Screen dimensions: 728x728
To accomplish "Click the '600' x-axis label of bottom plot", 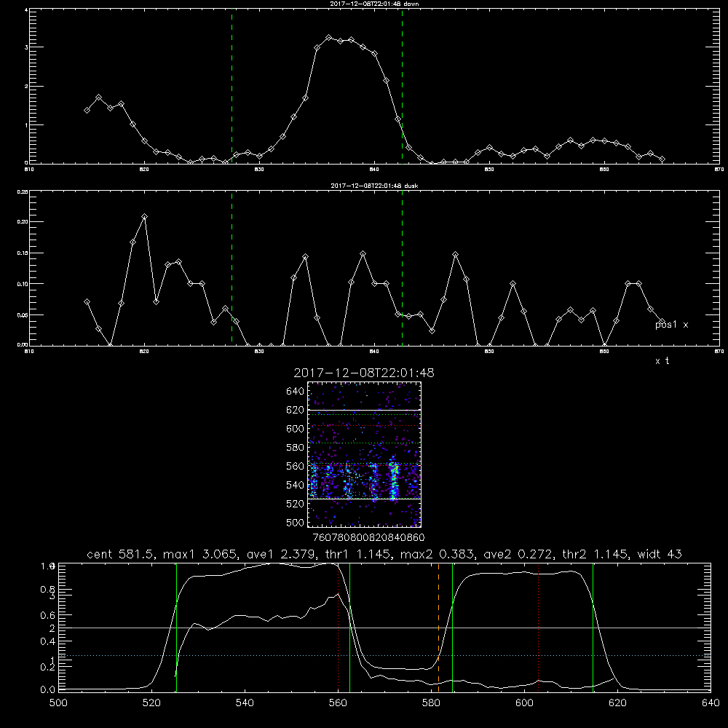I will pyautogui.click(x=525, y=703).
